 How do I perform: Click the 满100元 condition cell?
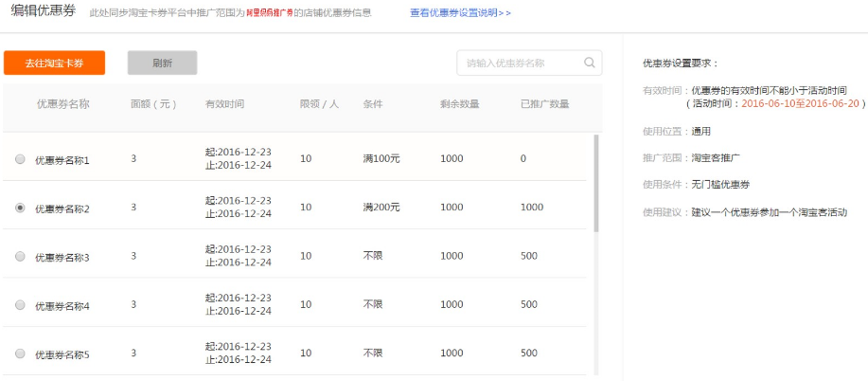coord(381,158)
